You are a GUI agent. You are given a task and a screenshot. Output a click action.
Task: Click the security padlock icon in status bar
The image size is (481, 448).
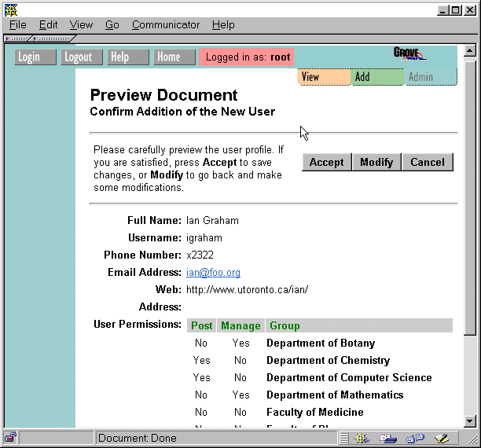point(11,438)
